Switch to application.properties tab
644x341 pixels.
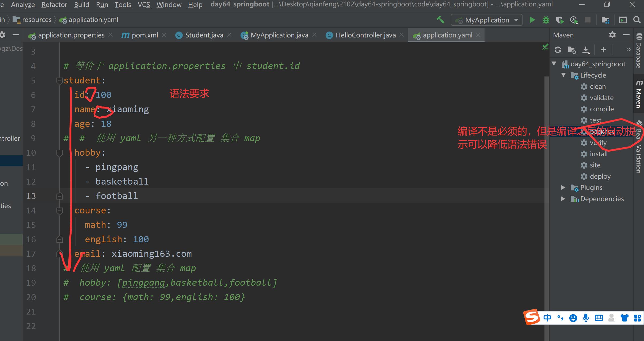71,35
